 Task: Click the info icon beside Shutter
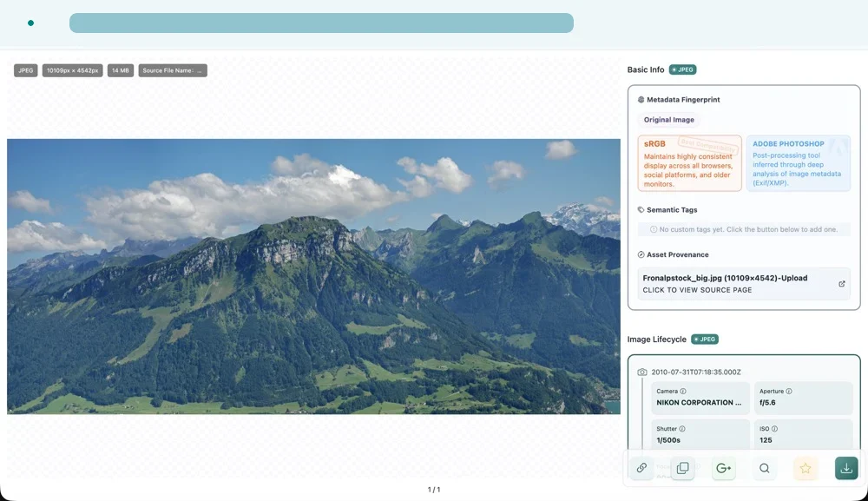click(682, 428)
